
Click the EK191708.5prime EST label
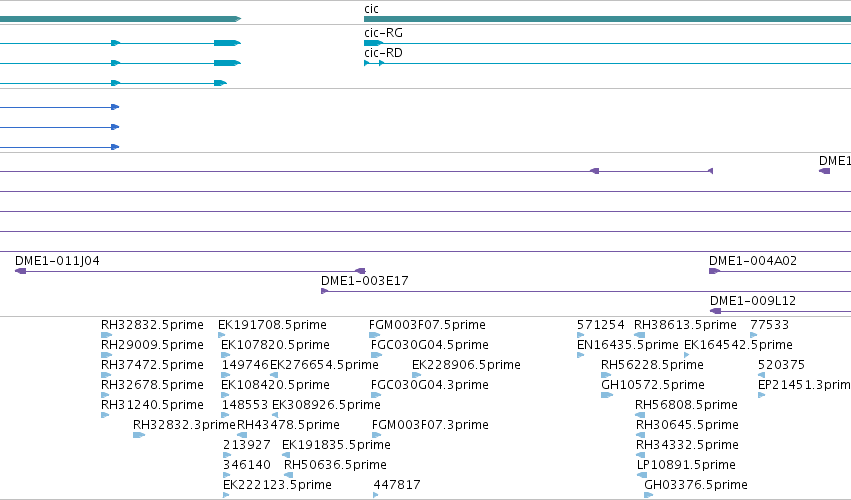pyautogui.click(x=272, y=325)
